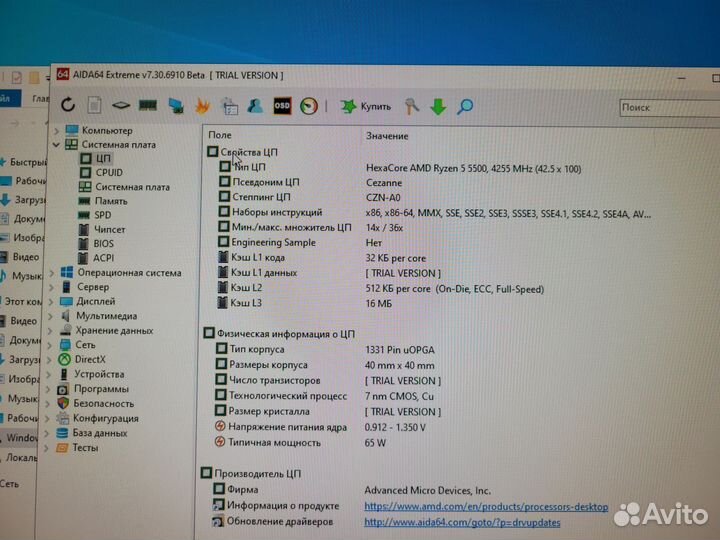
Task: Open the user figure toolbar icon
Action: (x=255, y=106)
